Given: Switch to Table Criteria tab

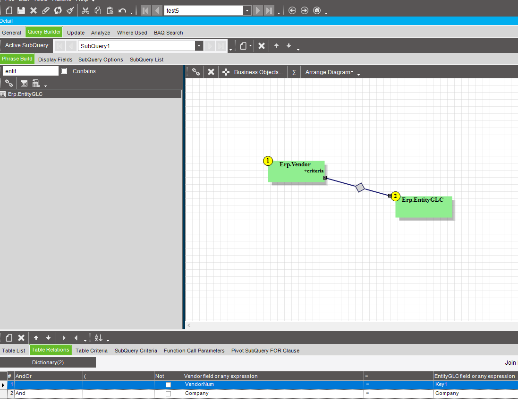Looking at the screenshot, I should [x=91, y=351].
